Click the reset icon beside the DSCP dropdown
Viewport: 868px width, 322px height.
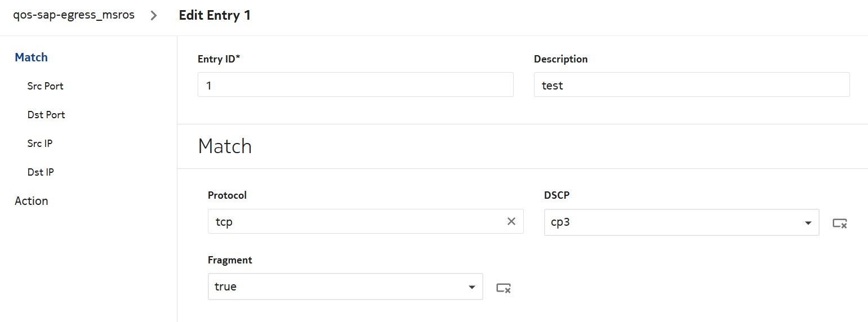click(840, 223)
